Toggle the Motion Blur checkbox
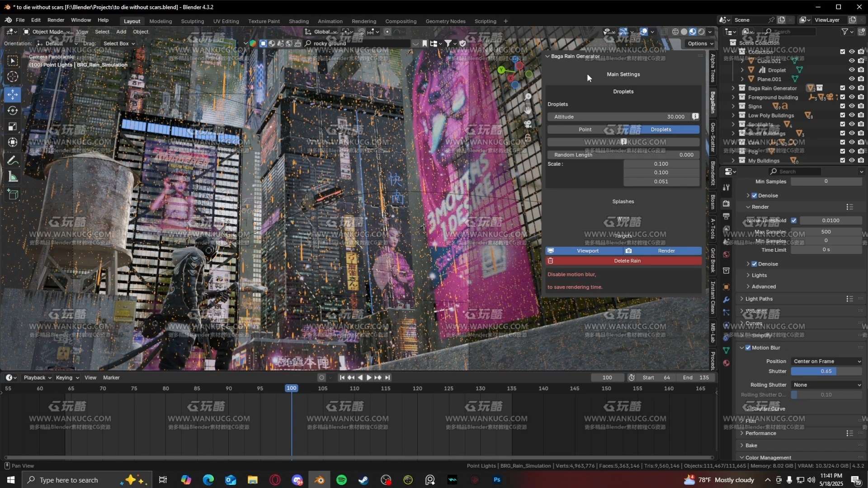 click(x=748, y=348)
